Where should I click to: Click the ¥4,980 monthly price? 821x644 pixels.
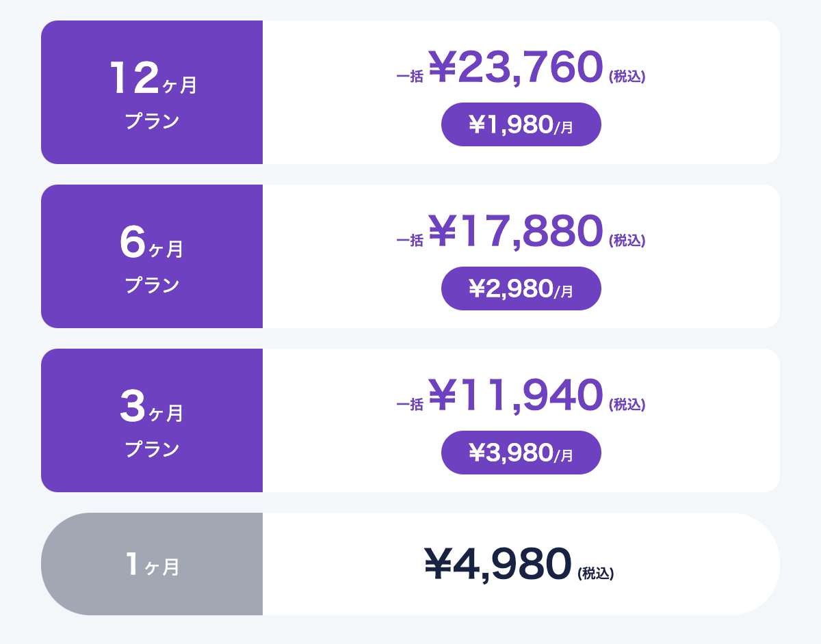click(498, 565)
